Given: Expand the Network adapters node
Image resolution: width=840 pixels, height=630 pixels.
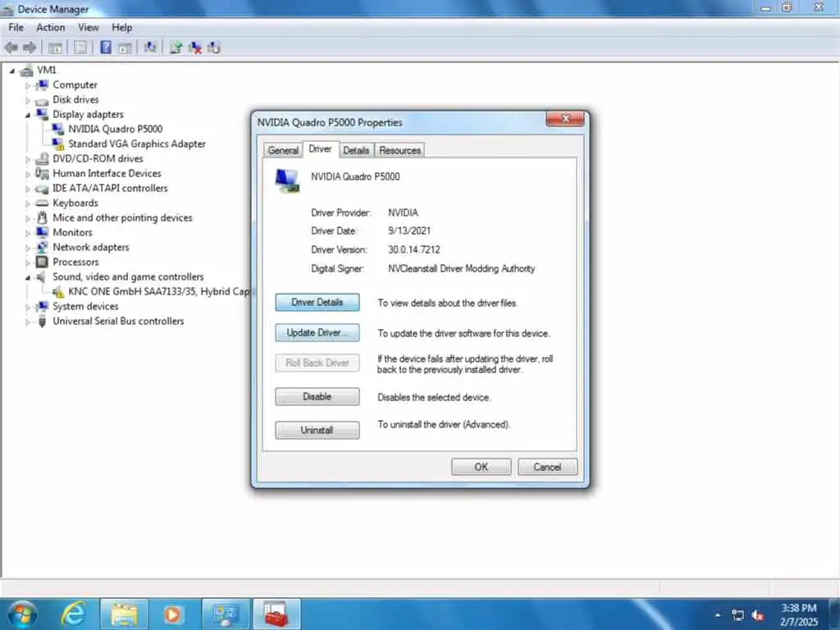Looking at the screenshot, I should 27,248.
